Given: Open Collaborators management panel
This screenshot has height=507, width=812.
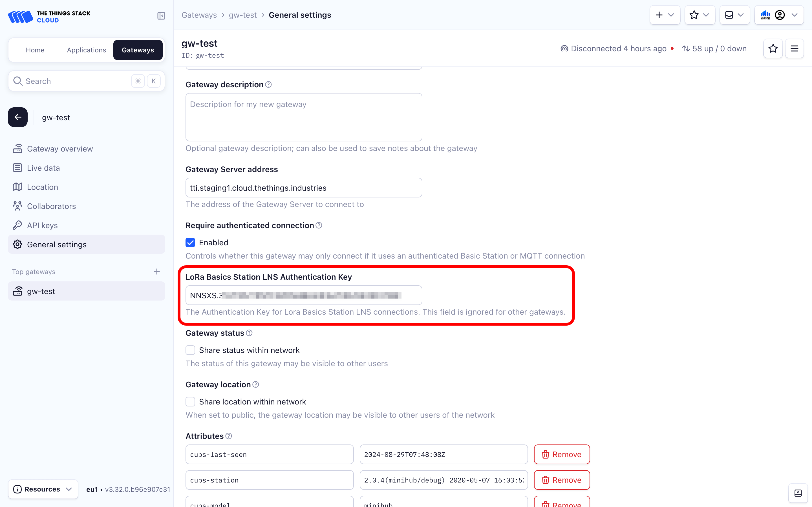Looking at the screenshot, I should point(51,206).
